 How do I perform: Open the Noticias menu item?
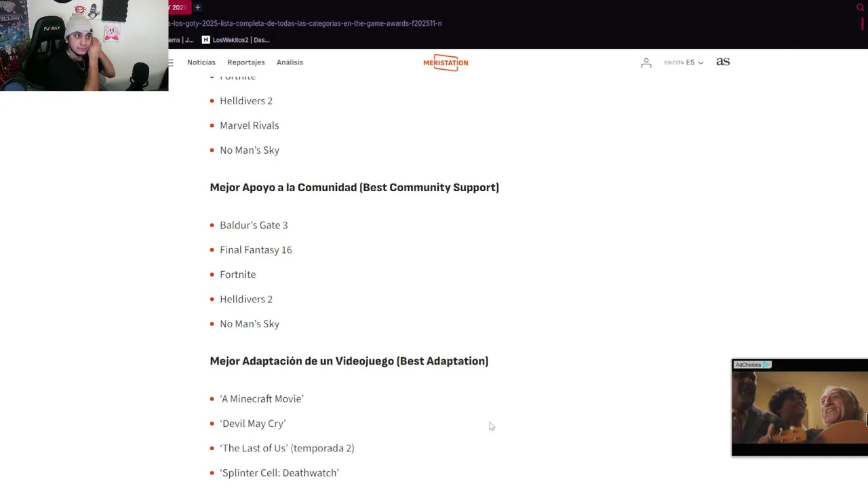[x=201, y=62]
